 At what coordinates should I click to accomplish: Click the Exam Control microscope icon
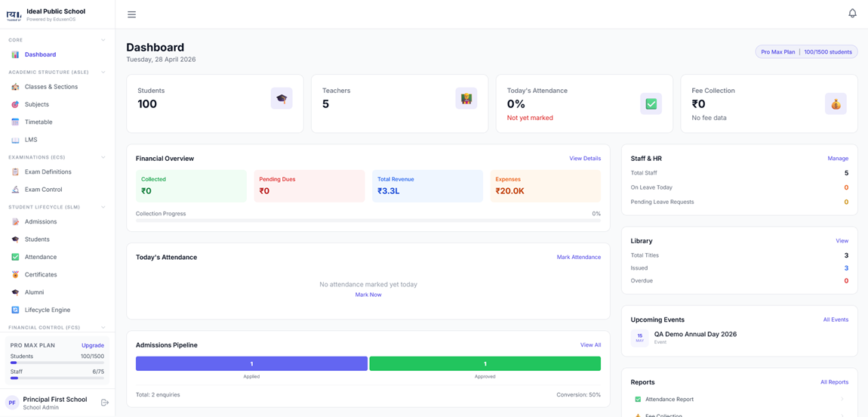click(15, 190)
